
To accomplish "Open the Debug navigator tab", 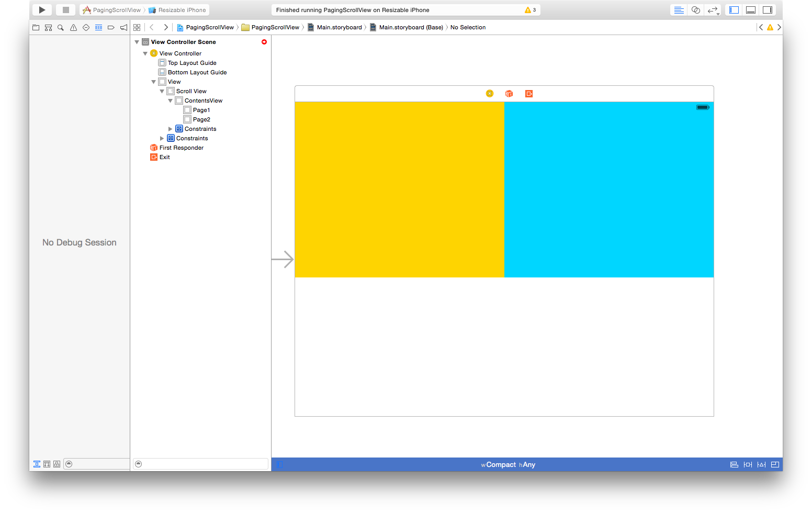I will point(98,27).
